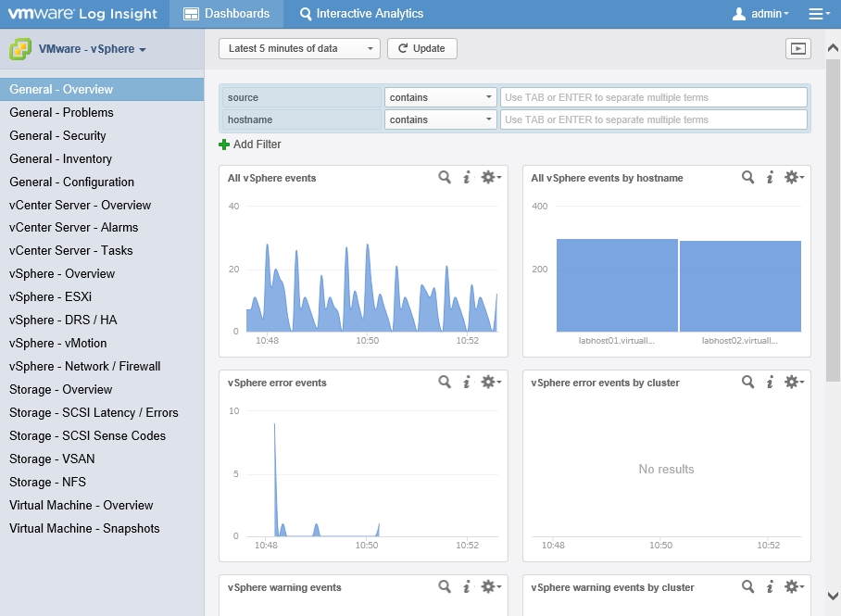Focus the hostname filter terms input
The height and width of the screenshot is (616, 841).
(653, 119)
